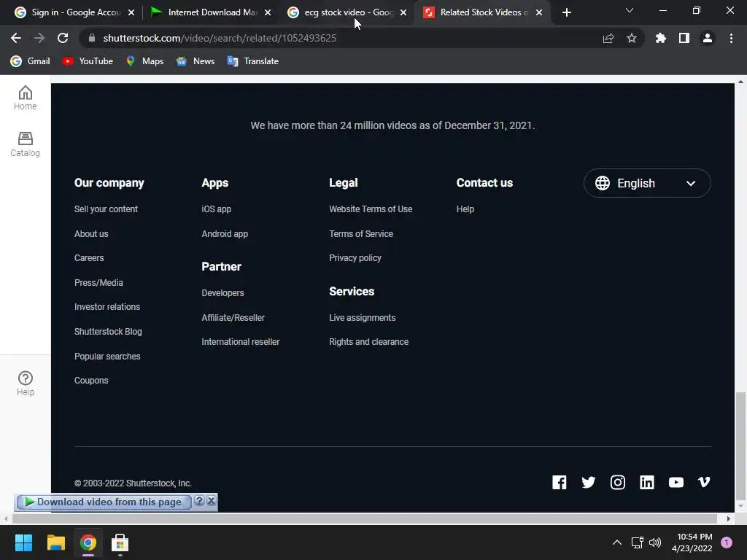This screenshot has height=560, width=747.
Task: Open a new tab with plus icon
Action: click(x=566, y=12)
